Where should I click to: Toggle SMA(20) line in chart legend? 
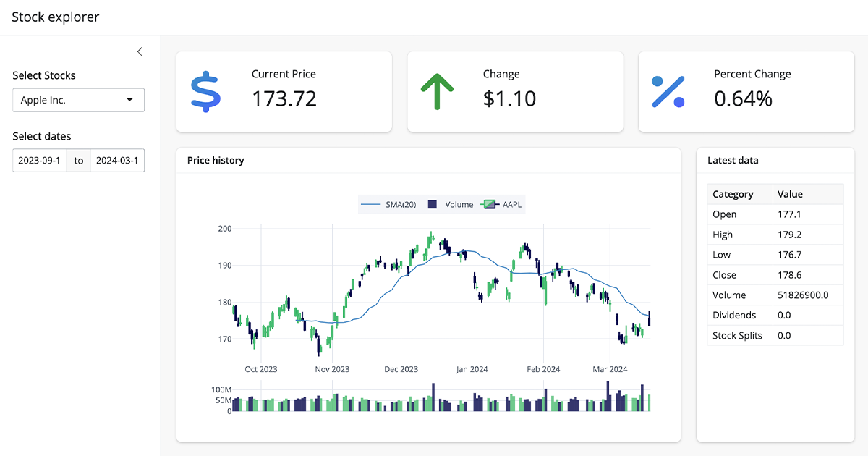pos(389,205)
